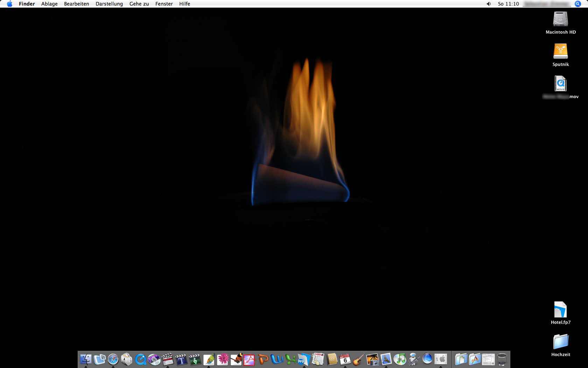Launch the purple DVD disc app in the Dock
Image resolution: width=588 pixels, height=368 pixels.
point(154,359)
